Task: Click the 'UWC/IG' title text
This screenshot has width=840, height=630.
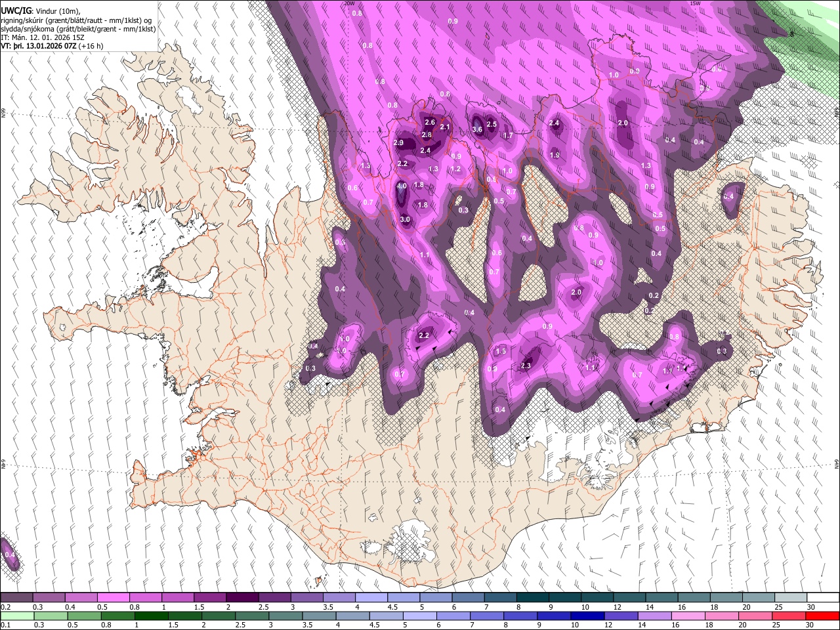Action: tap(16, 11)
